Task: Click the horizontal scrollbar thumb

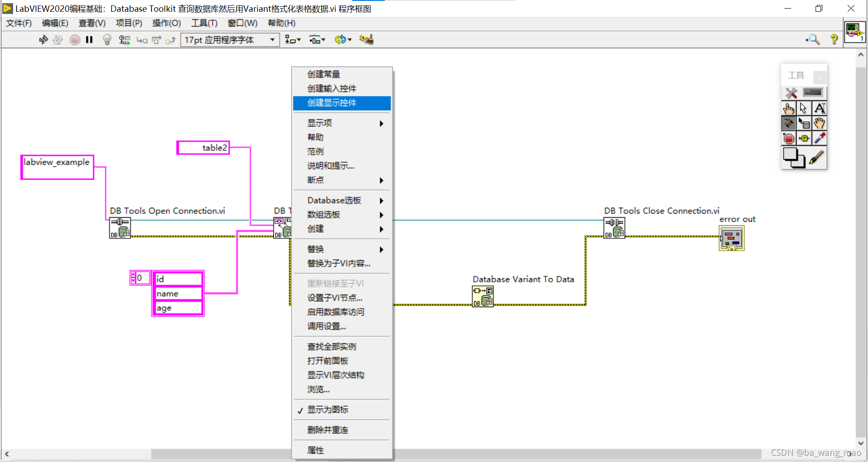Action: [456, 453]
